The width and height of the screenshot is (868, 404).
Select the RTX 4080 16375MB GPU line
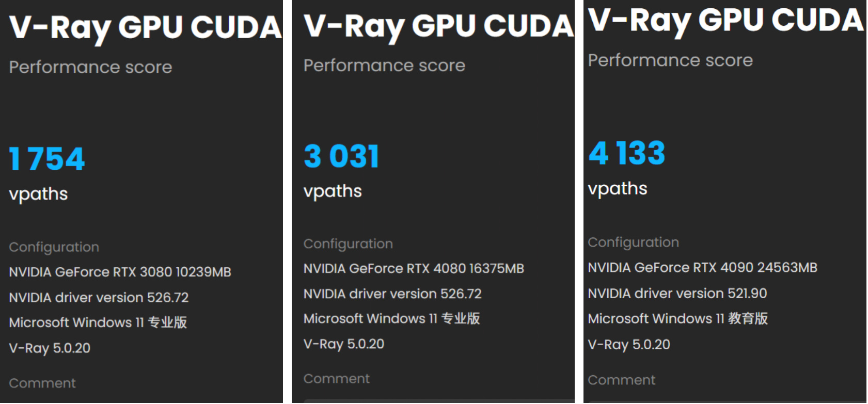click(x=414, y=268)
